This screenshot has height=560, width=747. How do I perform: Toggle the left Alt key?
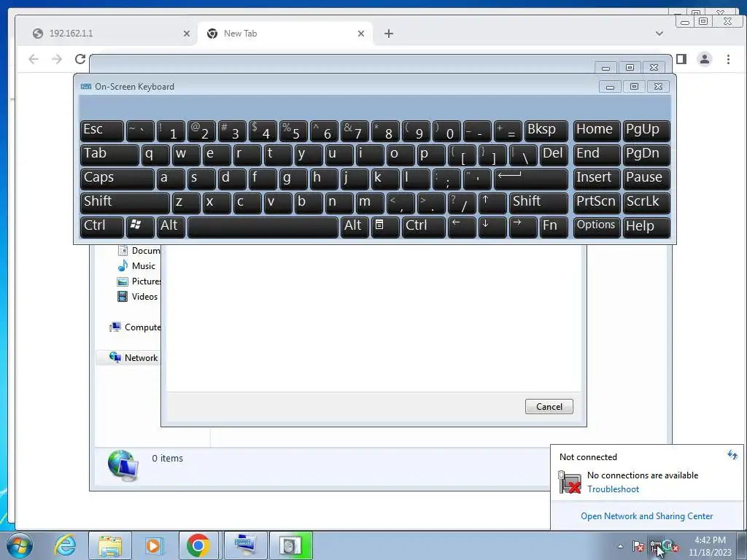click(x=171, y=227)
